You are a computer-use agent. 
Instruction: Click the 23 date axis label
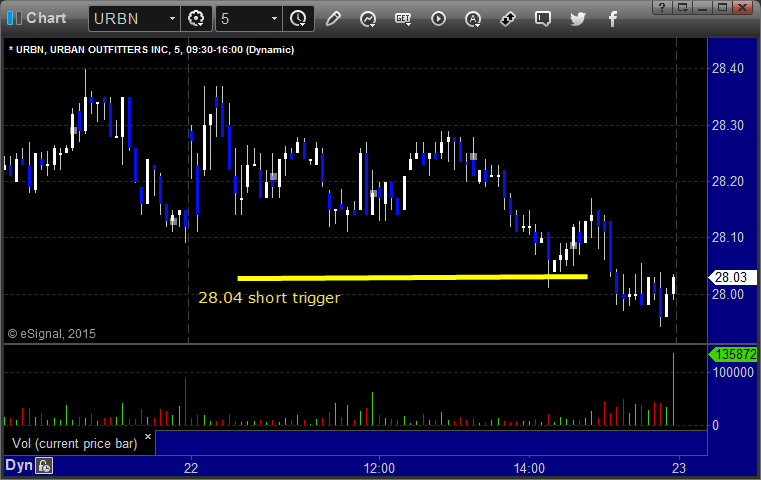pyautogui.click(x=679, y=468)
